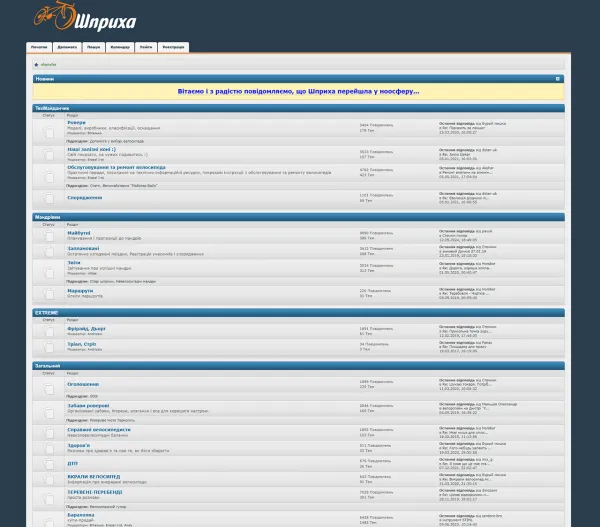Click status icon of Ровери forum
The image size is (600, 527).
tap(49, 132)
